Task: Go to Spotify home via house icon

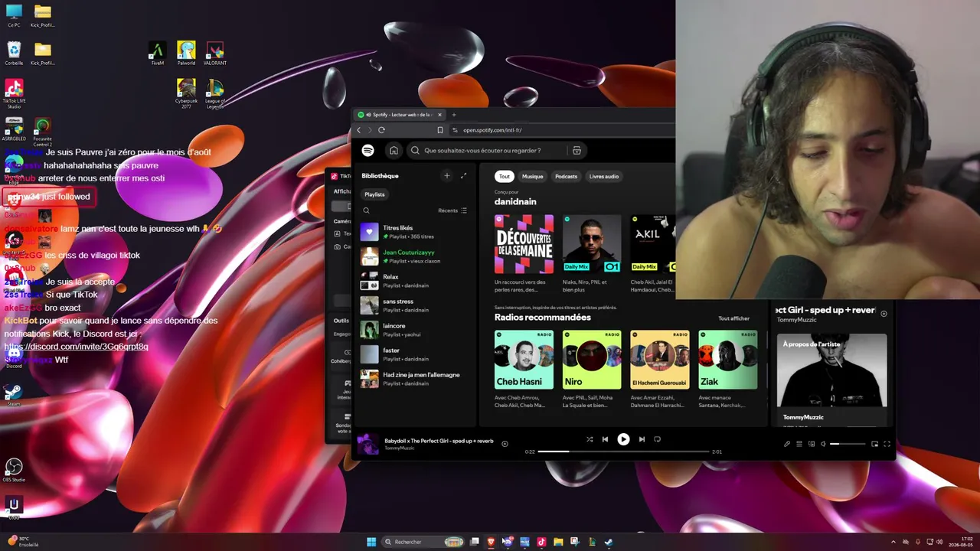Action: point(394,151)
